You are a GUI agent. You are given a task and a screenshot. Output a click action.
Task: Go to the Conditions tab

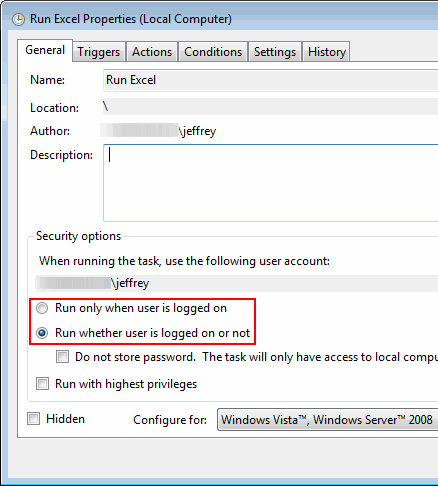point(213,52)
